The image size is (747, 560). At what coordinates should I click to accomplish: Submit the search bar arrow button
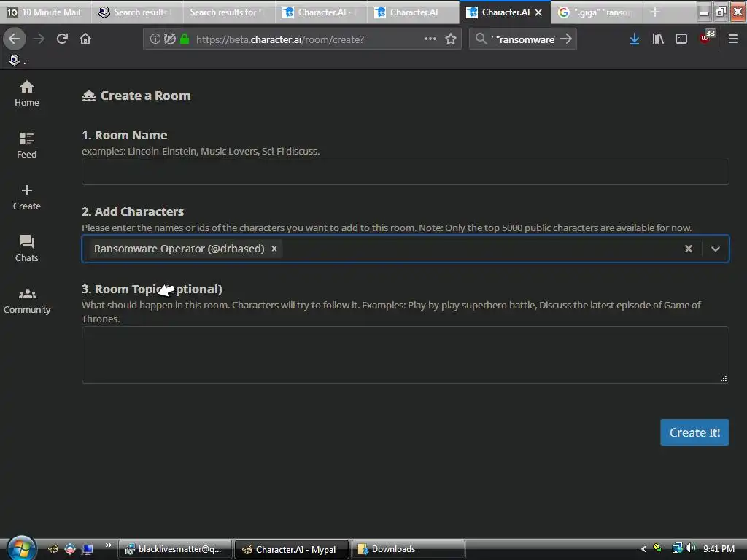coord(566,39)
